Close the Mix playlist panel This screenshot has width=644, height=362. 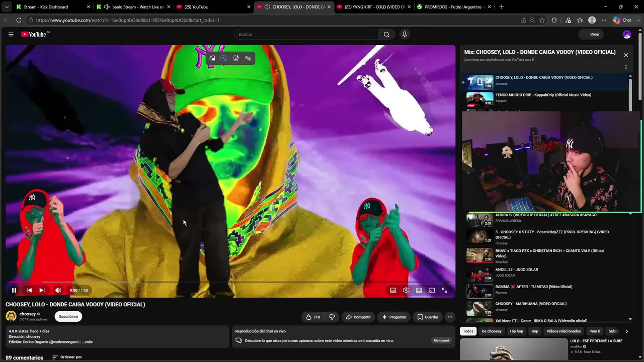tap(626, 55)
